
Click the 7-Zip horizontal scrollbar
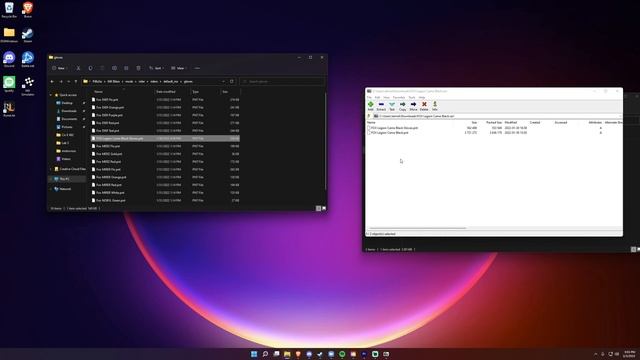point(418,228)
